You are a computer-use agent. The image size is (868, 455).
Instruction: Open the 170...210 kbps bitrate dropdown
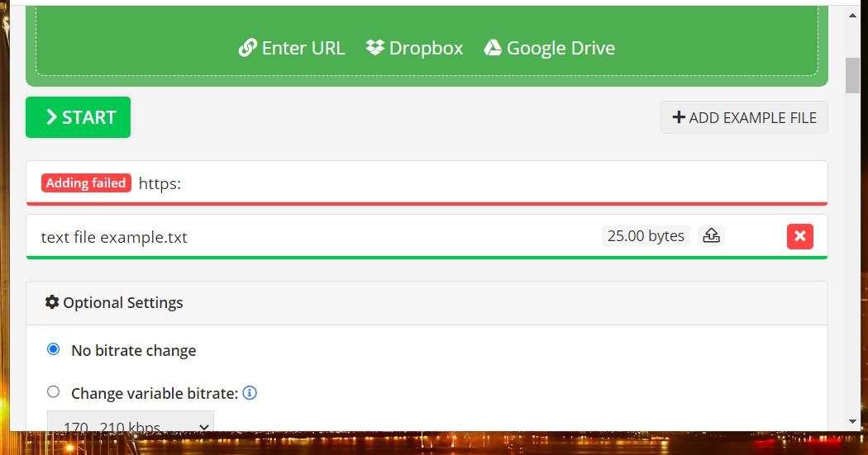click(131, 420)
